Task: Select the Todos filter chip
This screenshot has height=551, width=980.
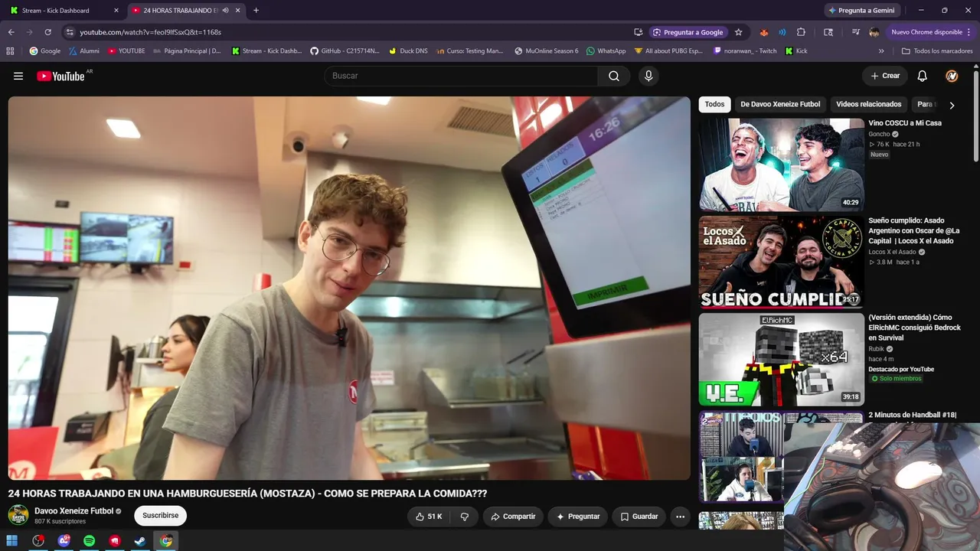Action: point(714,104)
